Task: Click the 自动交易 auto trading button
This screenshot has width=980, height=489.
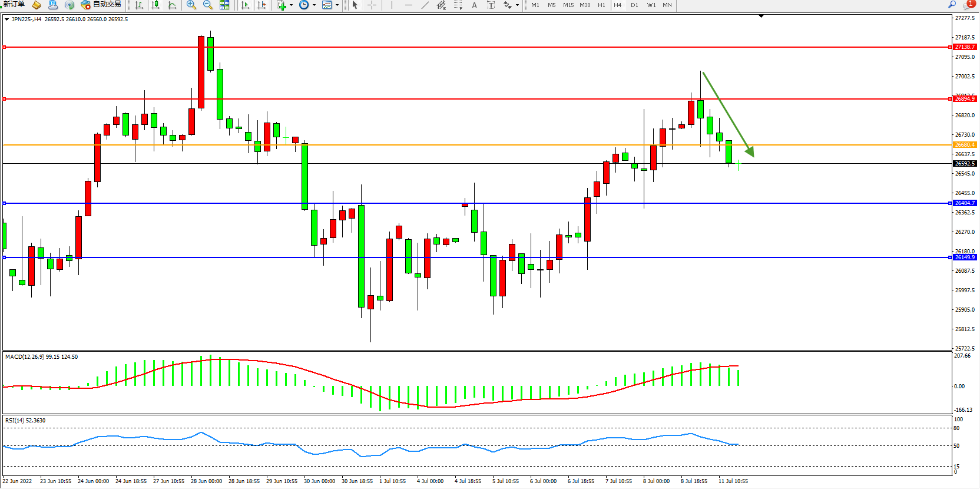Action: point(101,5)
